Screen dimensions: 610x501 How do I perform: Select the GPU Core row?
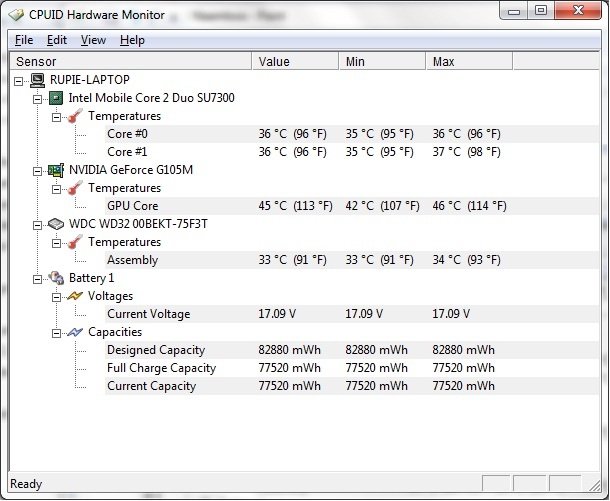(352, 206)
